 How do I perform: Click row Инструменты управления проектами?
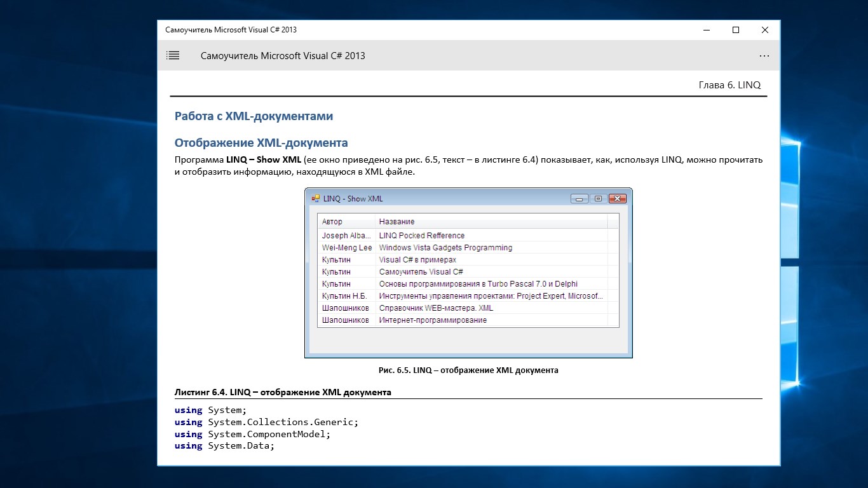click(468, 296)
